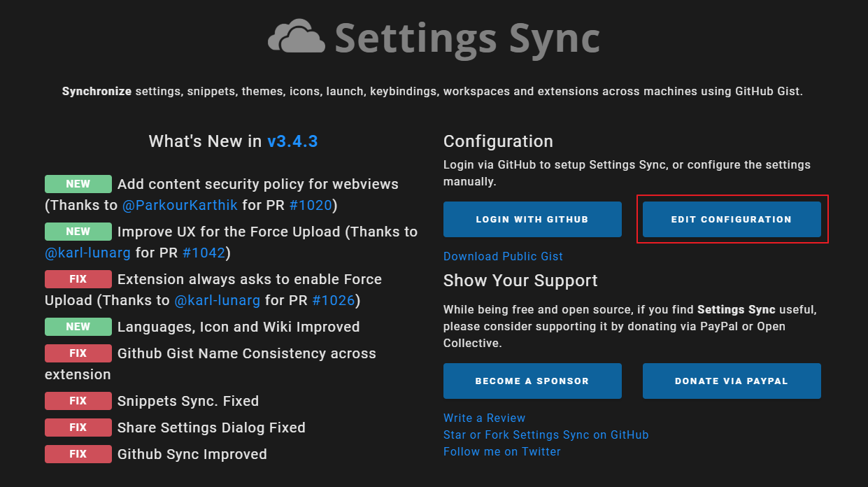Open Edit Configuration
The height and width of the screenshot is (487, 868).
tap(732, 219)
